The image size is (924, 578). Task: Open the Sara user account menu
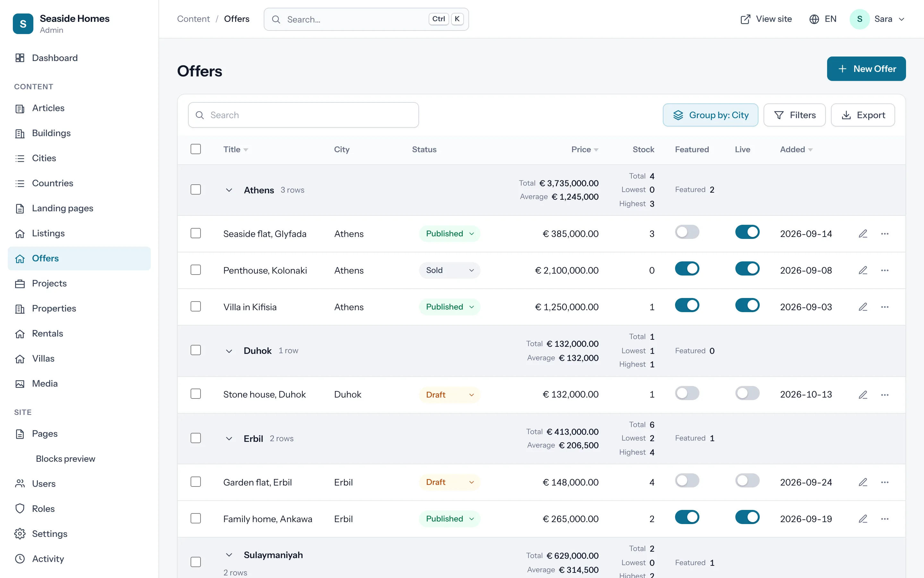[877, 19]
